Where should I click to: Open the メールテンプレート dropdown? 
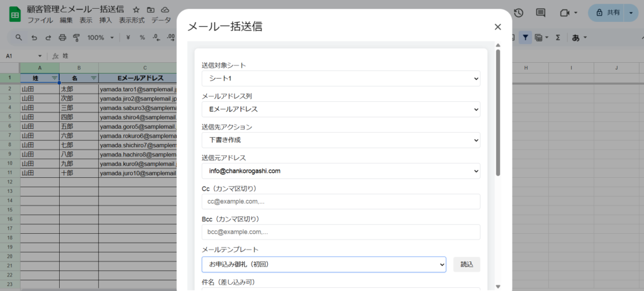click(323, 265)
